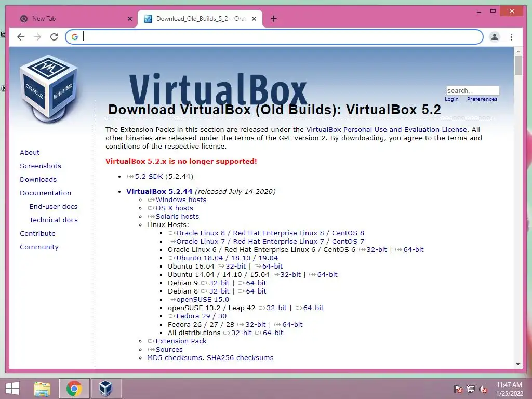Open File Explorer from taskbar
The image size is (532, 399).
[x=42, y=389]
